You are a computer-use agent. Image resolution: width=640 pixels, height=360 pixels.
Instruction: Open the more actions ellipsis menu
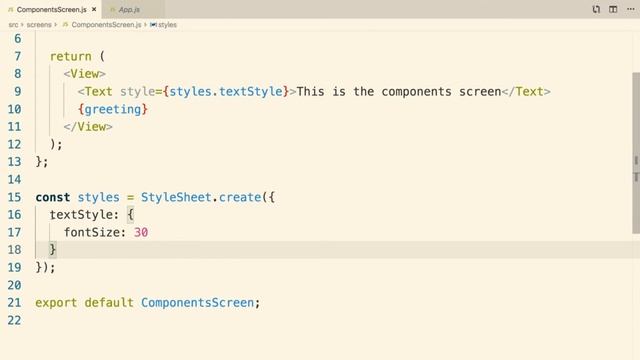(x=631, y=9)
